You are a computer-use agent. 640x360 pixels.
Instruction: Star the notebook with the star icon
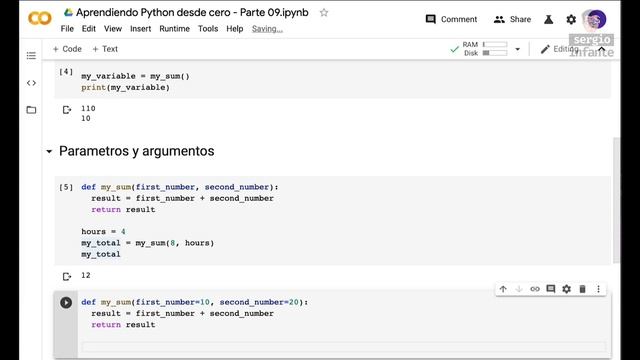(x=324, y=13)
